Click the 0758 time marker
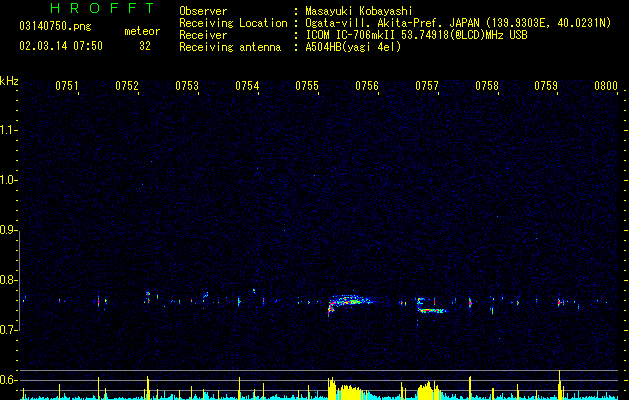This screenshot has height=400, width=629. (x=487, y=86)
